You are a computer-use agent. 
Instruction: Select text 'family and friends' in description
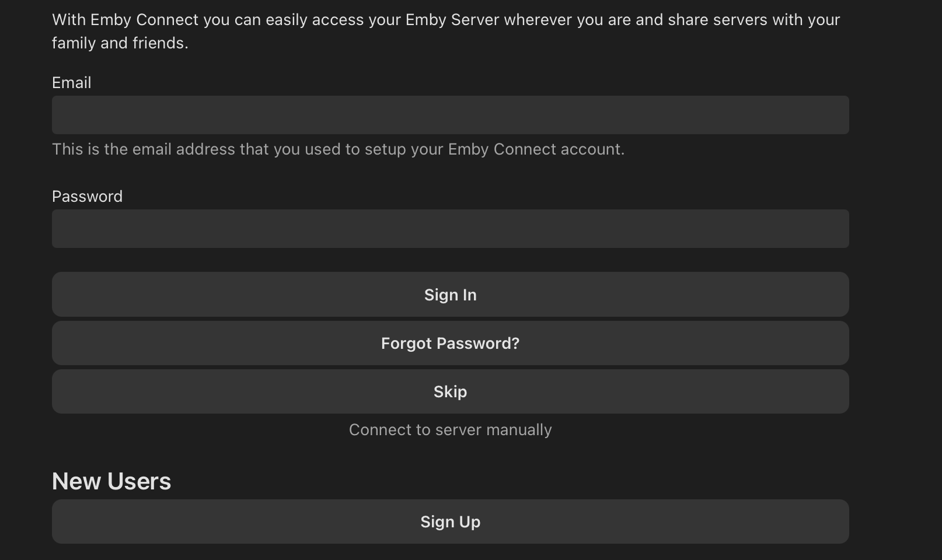click(118, 43)
